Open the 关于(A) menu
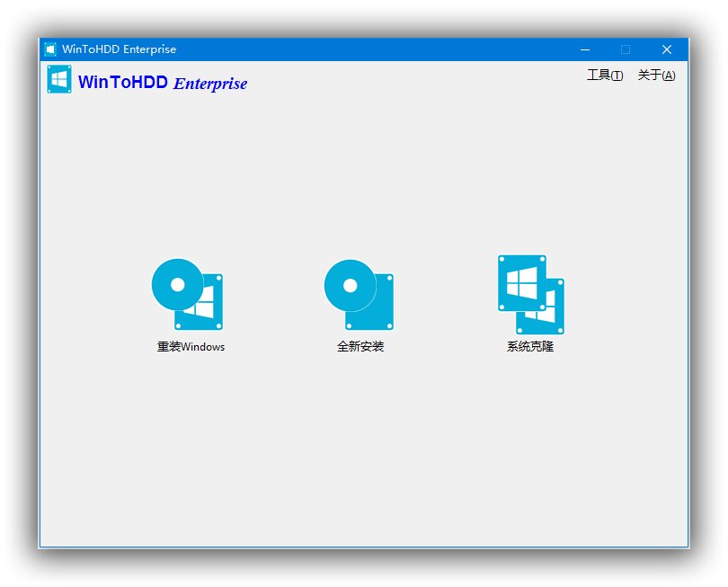The image size is (728, 587). click(656, 76)
